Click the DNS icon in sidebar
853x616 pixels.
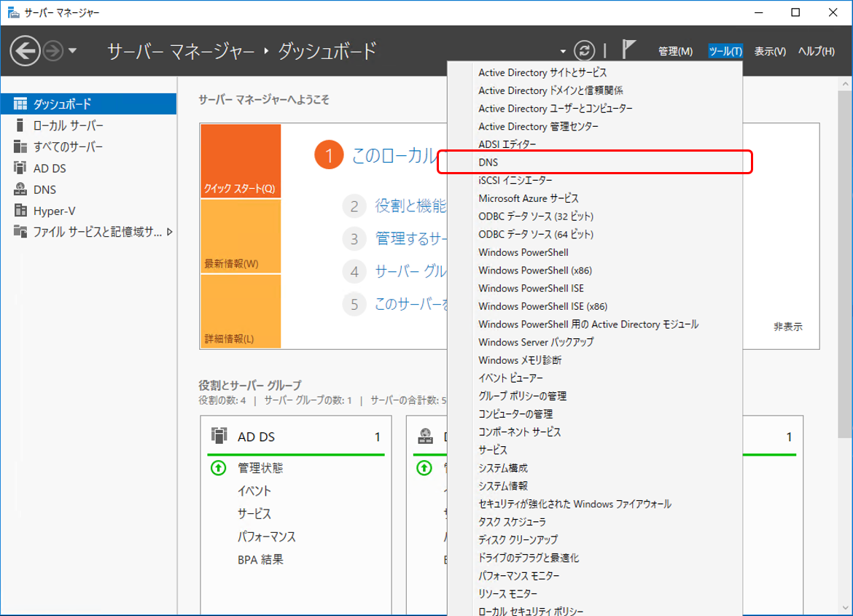click(20, 189)
